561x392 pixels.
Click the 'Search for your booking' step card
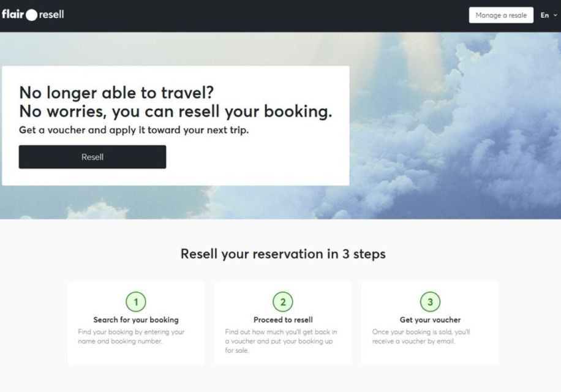click(x=136, y=322)
